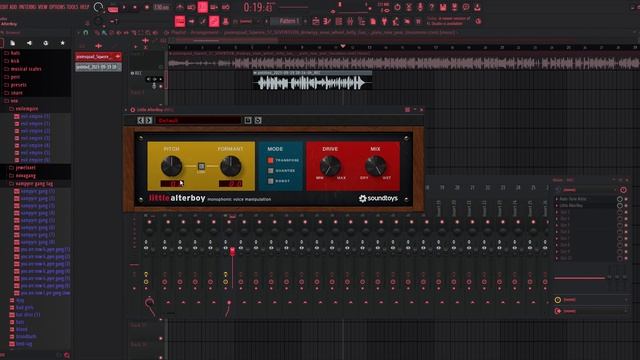
Task: Click the microphone audio recording icon
Action: tap(420, 7)
